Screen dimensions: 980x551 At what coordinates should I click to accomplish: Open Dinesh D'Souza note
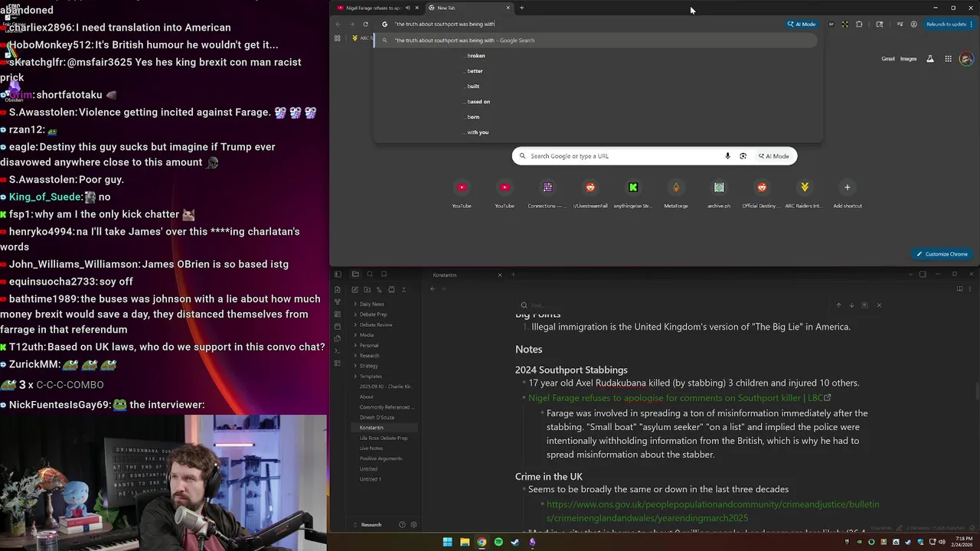377,417
